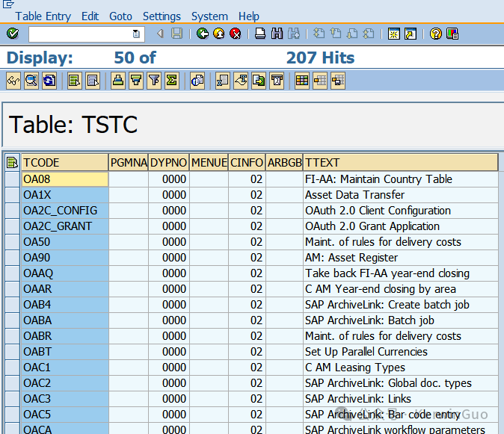Click the ARBGB column header
The width and height of the screenshot is (504, 434).
point(284,162)
